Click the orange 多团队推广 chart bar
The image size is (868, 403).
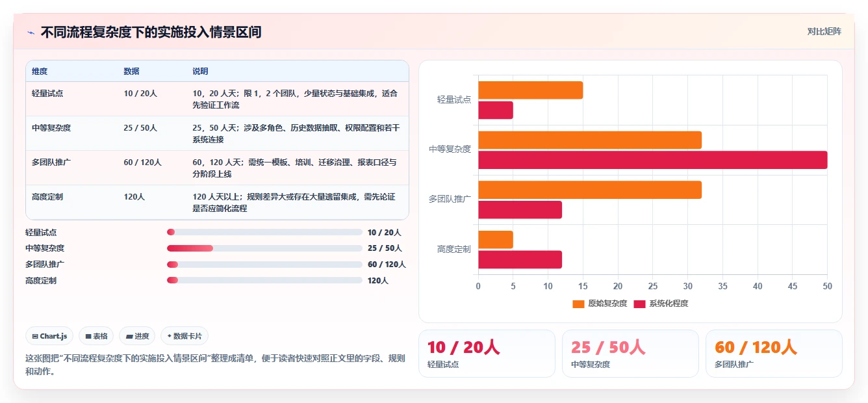[590, 190]
